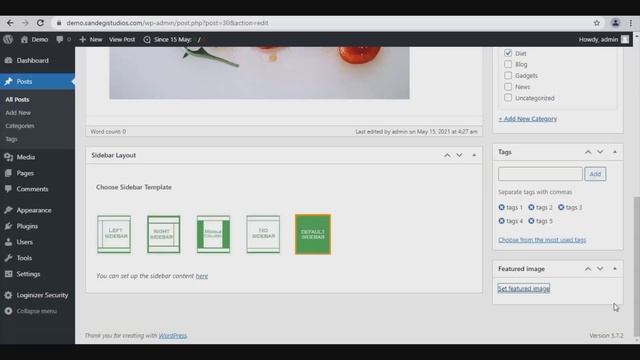Check the Uncategorized category

pyautogui.click(x=508, y=98)
